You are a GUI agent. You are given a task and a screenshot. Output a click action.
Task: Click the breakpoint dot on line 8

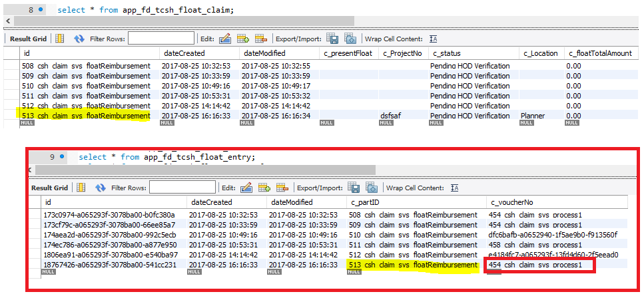pos(41,10)
